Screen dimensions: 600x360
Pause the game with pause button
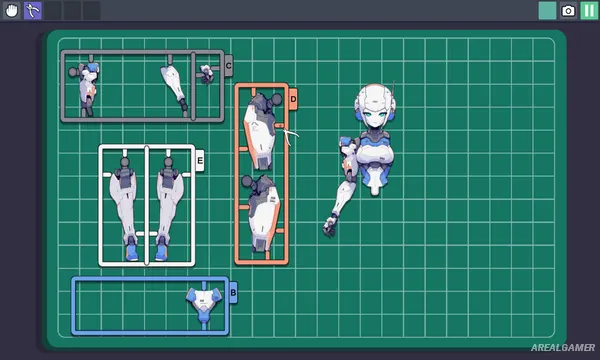589,10
